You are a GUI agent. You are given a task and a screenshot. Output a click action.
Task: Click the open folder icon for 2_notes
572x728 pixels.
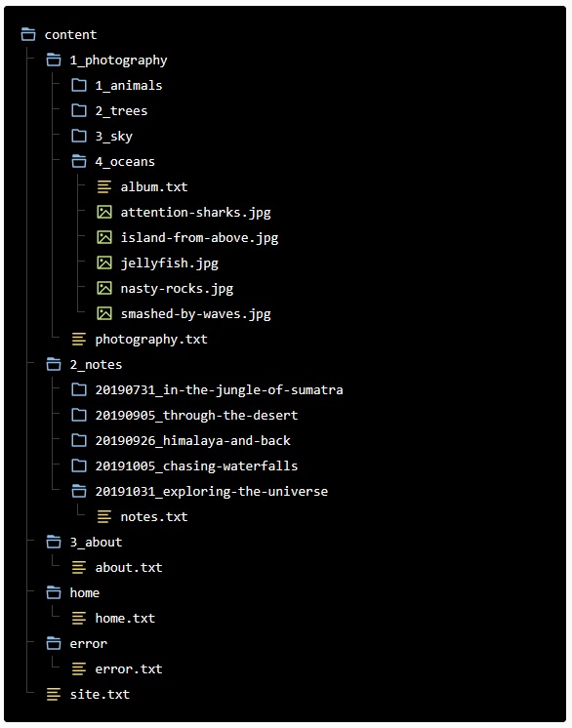54,364
